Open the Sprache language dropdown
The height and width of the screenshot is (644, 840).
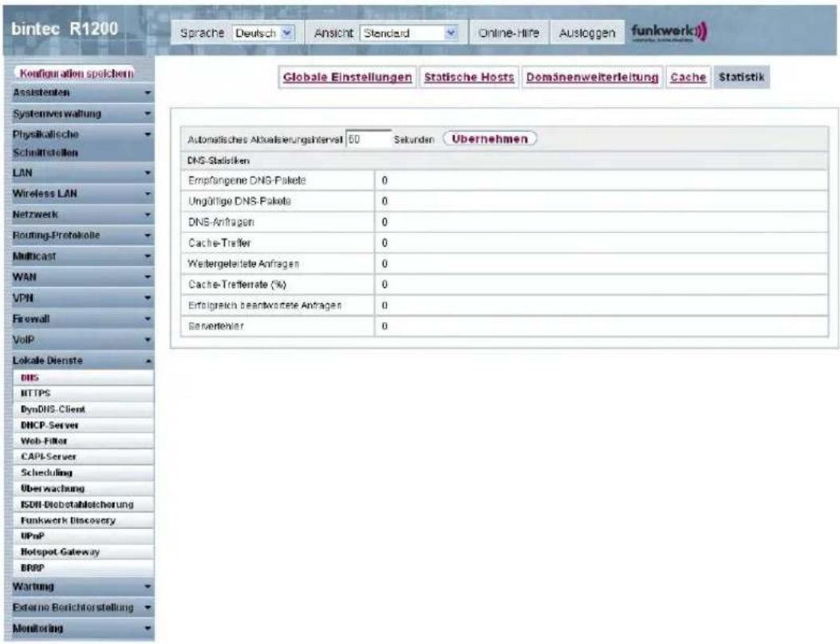263,34
